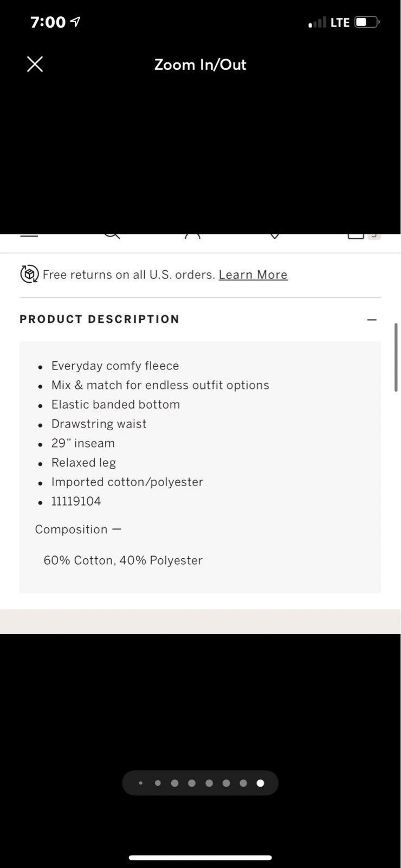Open the Learn More returns link
Screen dimensions: 401x868
click(253, 275)
